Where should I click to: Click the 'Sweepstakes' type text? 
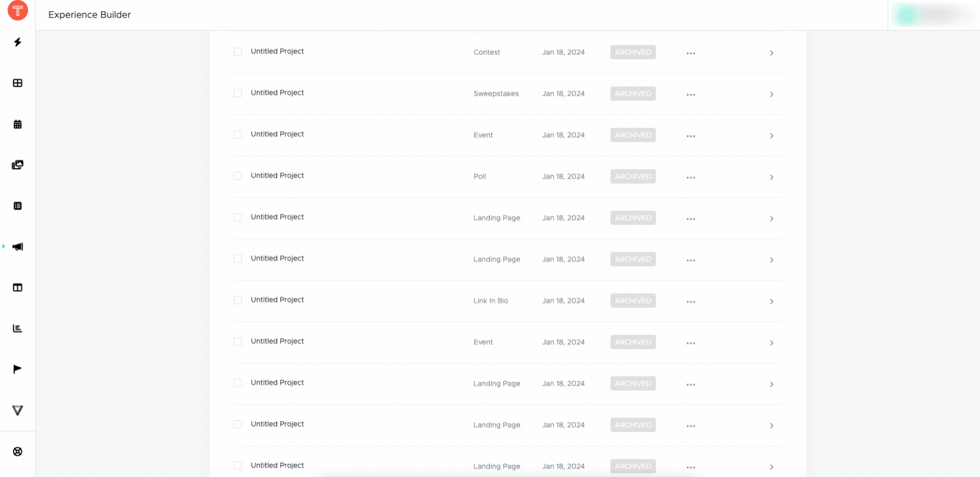pos(496,94)
